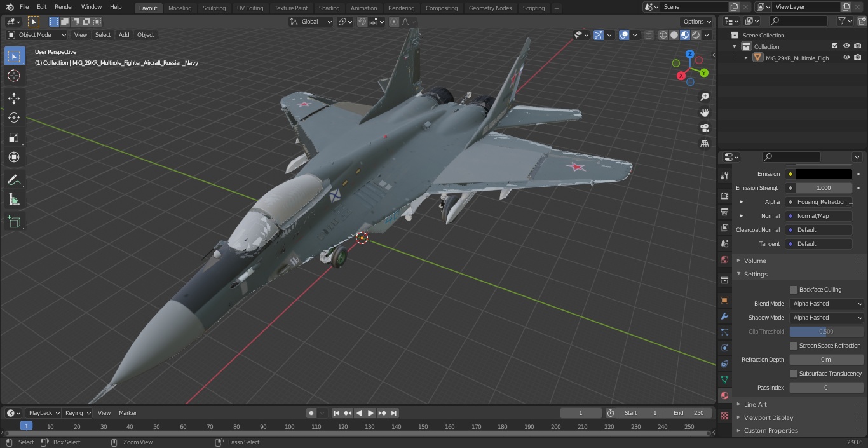Switch to Wireframe viewport shading

pos(663,35)
